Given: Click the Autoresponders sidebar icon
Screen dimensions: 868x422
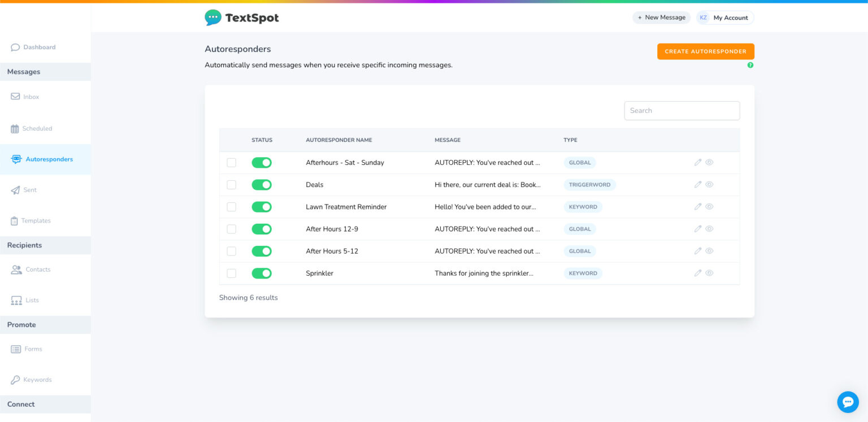Looking at the screenshot, I should coord(16,159).
